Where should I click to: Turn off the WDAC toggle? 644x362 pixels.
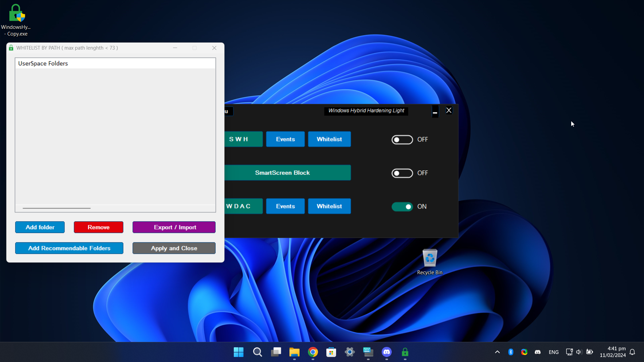pos(402,206)
